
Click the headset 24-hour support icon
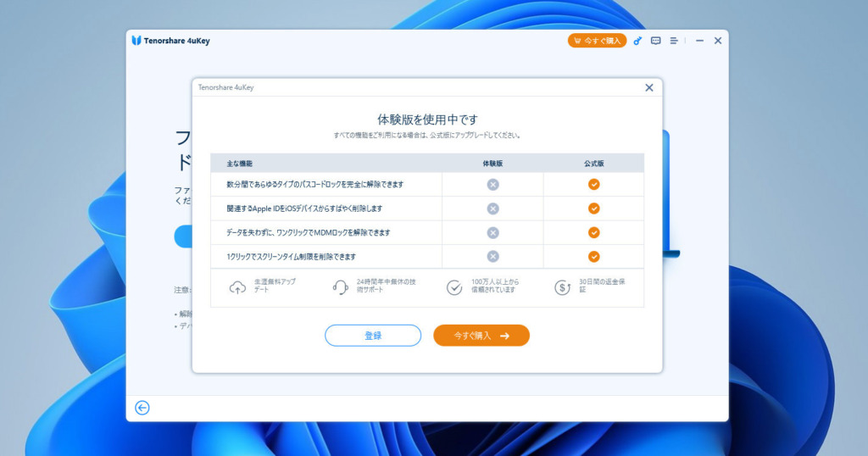point(341,287)
